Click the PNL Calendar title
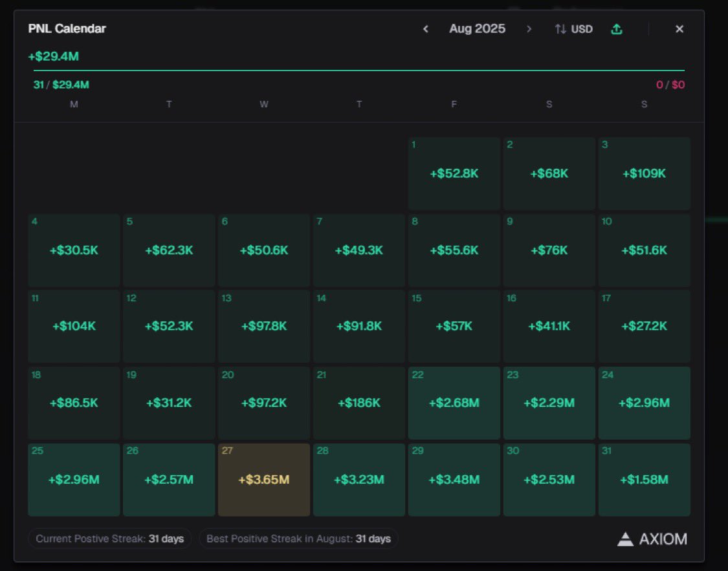 pyautogui.click(x=67, y=28)
